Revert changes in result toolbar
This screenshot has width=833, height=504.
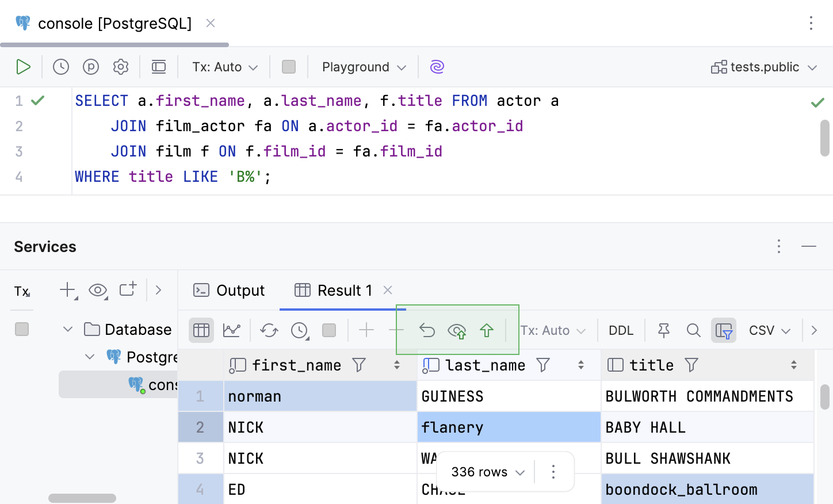(x=427, y=330)
